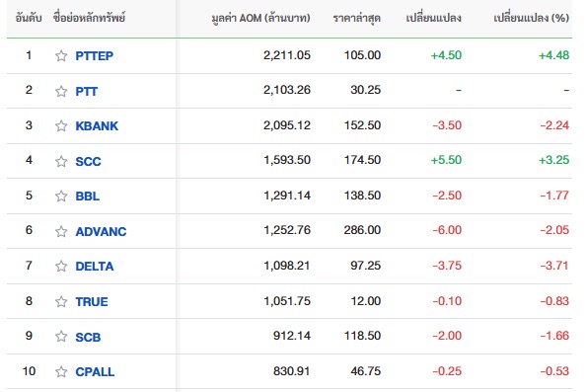Viewport: 588px width, 392px height.
Task: Toggle the ADVANC watchlist star
Action: tap(61, 231)
